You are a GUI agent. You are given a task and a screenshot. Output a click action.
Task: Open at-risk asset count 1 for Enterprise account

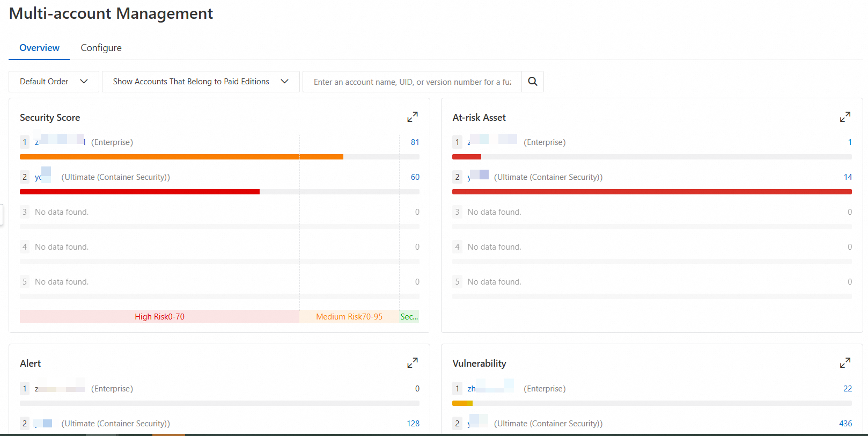[850, 142]
